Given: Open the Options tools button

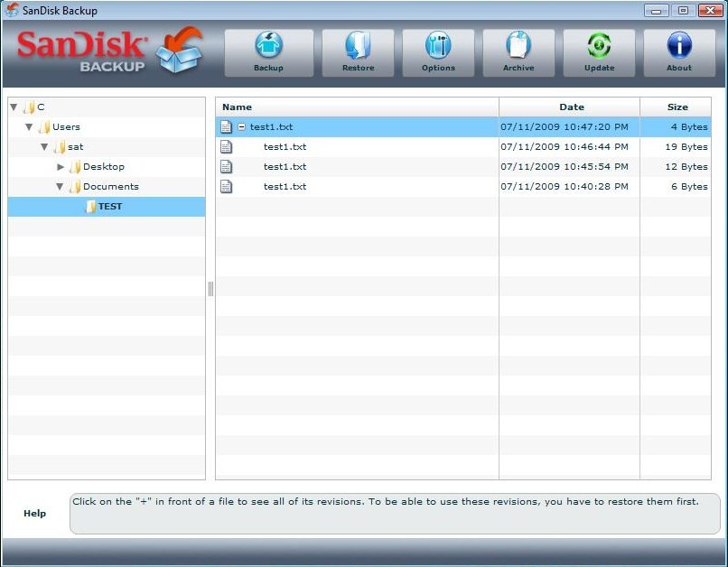Looking at the screenshot, I should tap(438, 53).
